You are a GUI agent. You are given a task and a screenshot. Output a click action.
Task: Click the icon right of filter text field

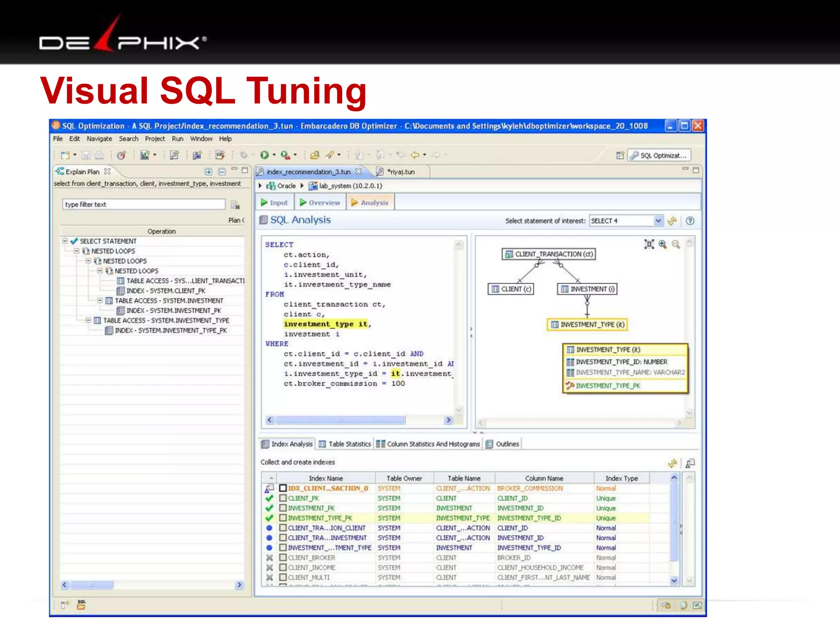(235, 205)
